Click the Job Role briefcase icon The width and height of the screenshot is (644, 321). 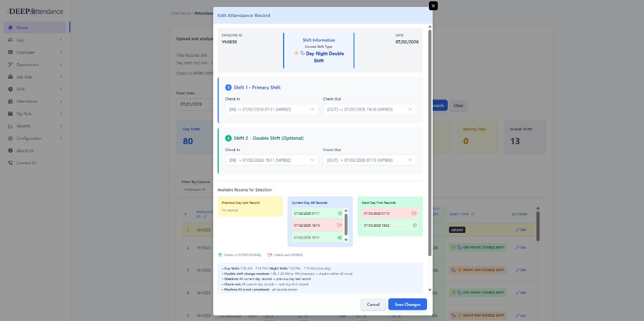pyautogui.click(x=10, y=77)
